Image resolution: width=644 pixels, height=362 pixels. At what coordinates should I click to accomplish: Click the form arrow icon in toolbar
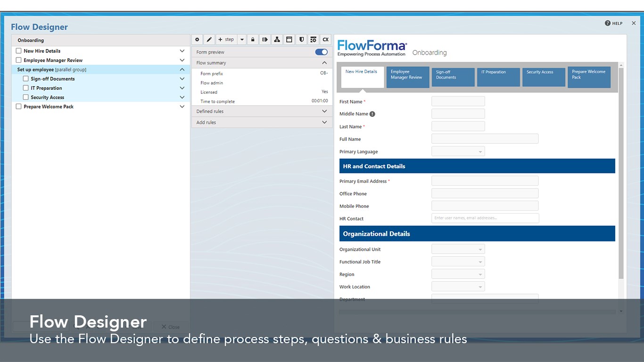click(265, 40)
